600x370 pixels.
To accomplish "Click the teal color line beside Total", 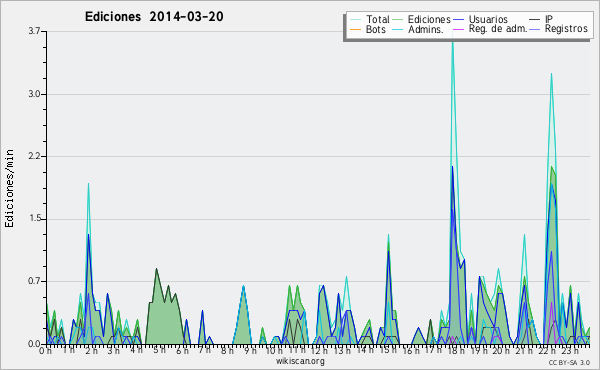I will 355,20.
